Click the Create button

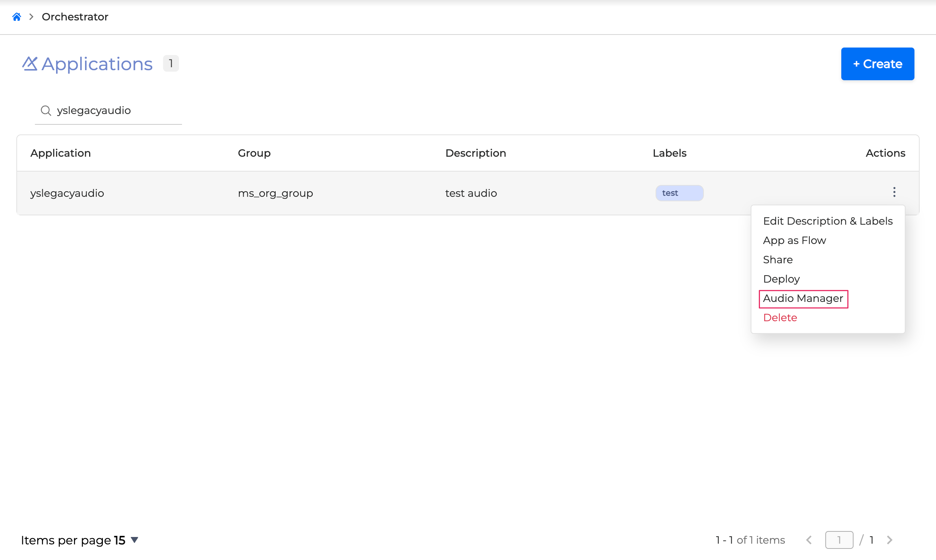[877, 64]
